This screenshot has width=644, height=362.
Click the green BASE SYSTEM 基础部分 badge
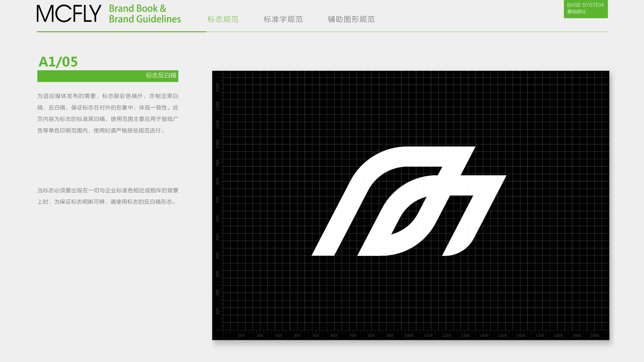(x=586, y=9)
